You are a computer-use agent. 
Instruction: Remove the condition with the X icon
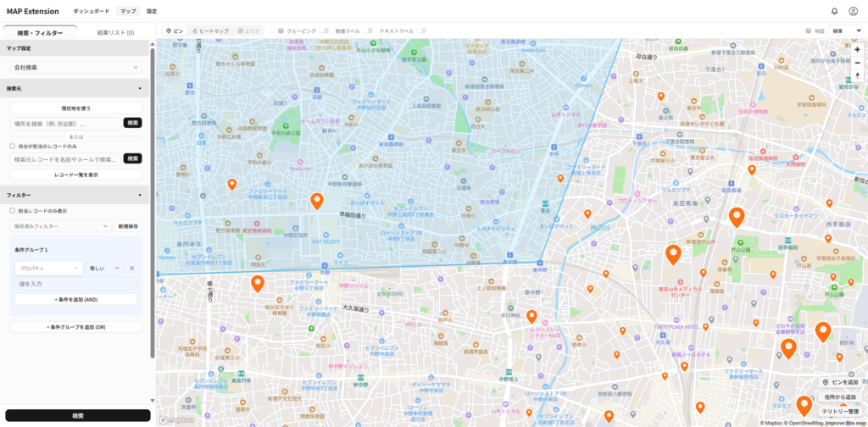131,269
